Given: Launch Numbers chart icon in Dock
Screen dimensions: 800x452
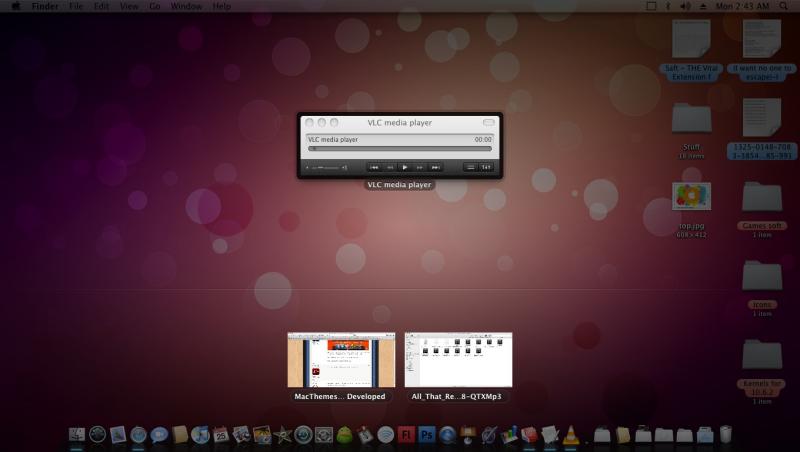Looking at the screenshot, I should [x=509, y=435].
